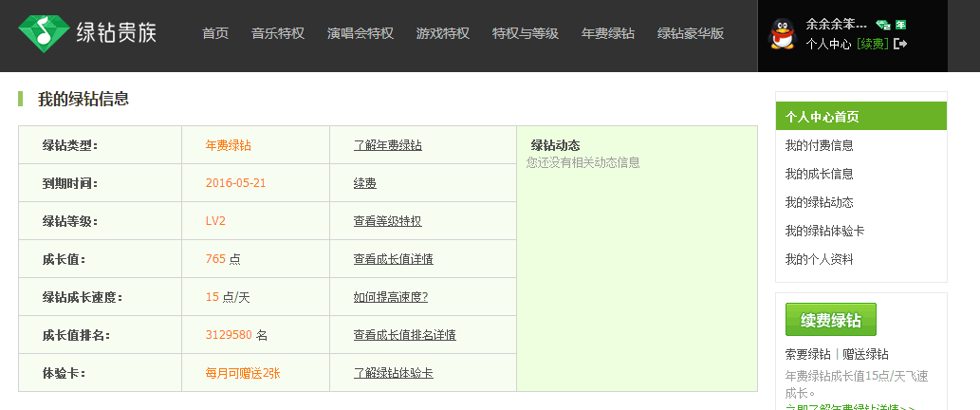Click the 成长值排名: row label
Viewport: 980px width, 410px height.
76,336
